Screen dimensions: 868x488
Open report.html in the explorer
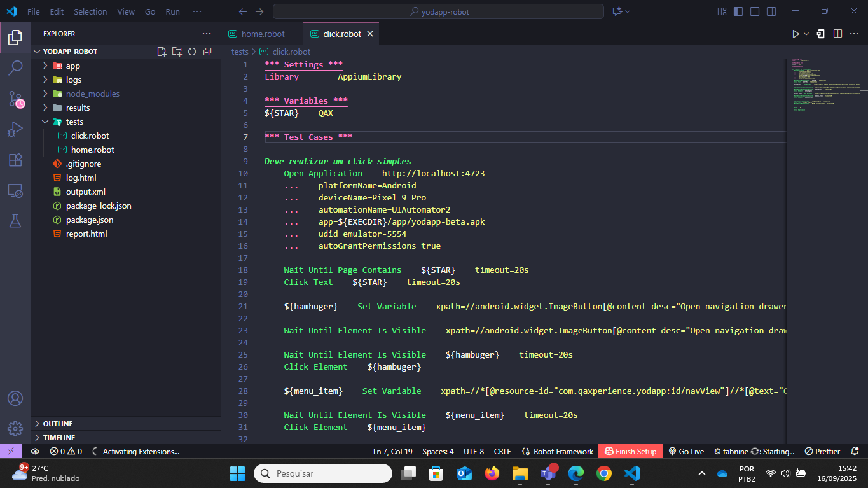[x=86, y=234]
